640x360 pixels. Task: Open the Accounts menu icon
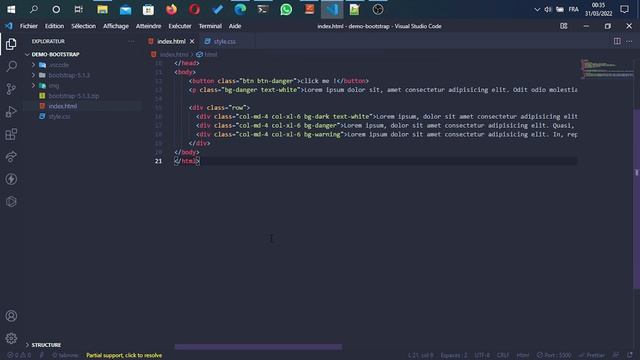(11, 316)
